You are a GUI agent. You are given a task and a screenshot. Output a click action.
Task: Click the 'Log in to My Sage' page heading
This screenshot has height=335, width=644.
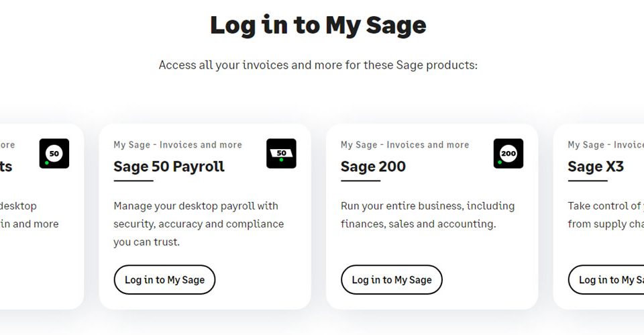coord(318,26)
